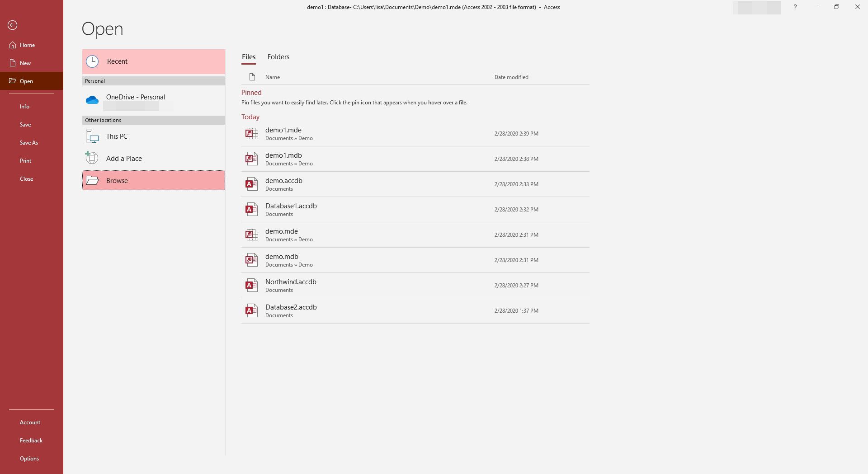The width and height of the screenshot is (868, 474).
Task: Click the Open folder icon in sidebar
Action: (x=13, y=81)
